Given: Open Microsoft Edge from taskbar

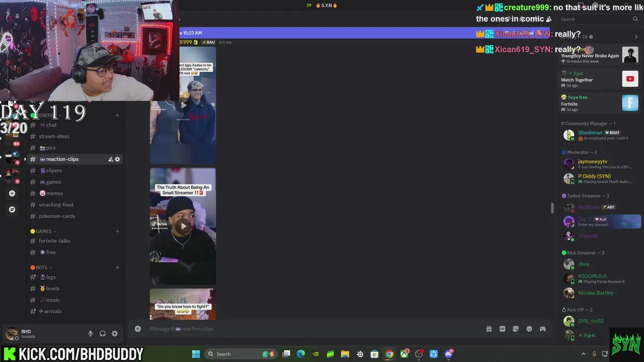Looking at the screenshot, I should tap(301, 354).
